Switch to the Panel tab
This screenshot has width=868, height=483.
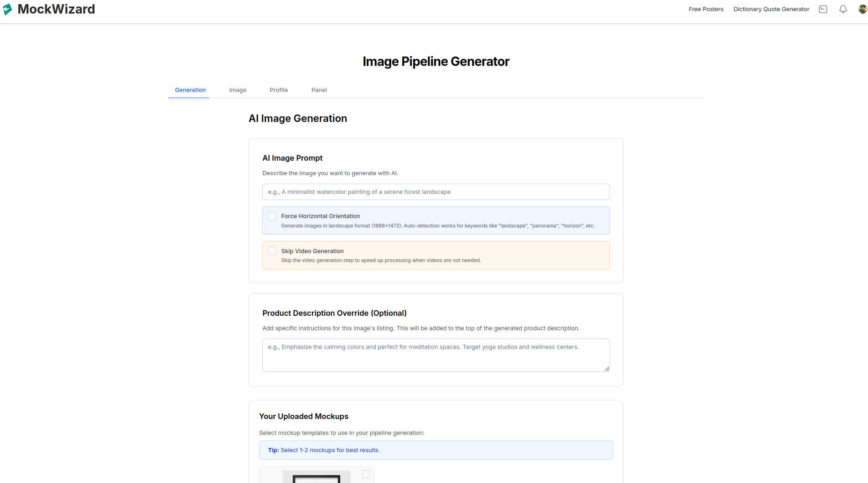point(319,90)
